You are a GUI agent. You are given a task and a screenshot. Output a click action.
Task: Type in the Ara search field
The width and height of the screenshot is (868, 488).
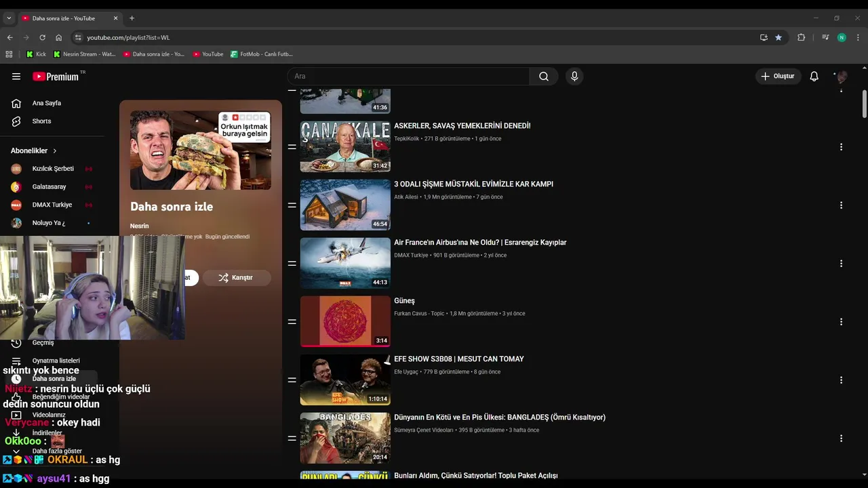pos(408,77)
